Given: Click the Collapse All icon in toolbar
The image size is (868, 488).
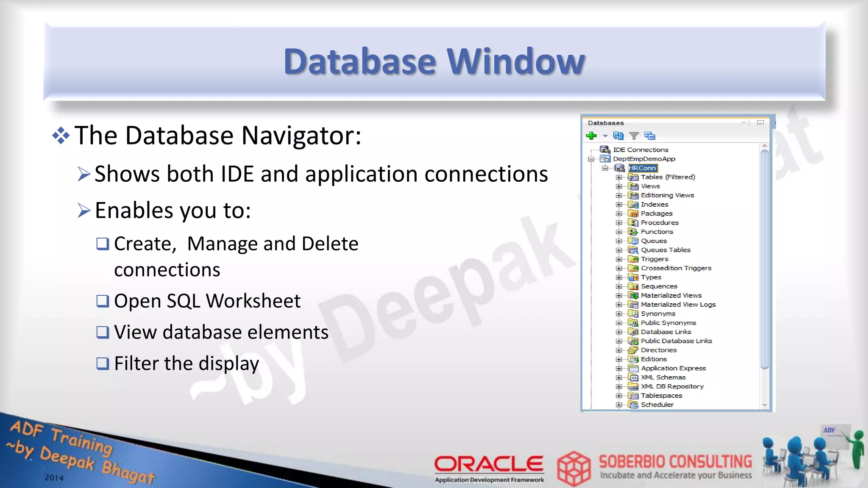Looking at the screenshot, I should pos(650,136).
